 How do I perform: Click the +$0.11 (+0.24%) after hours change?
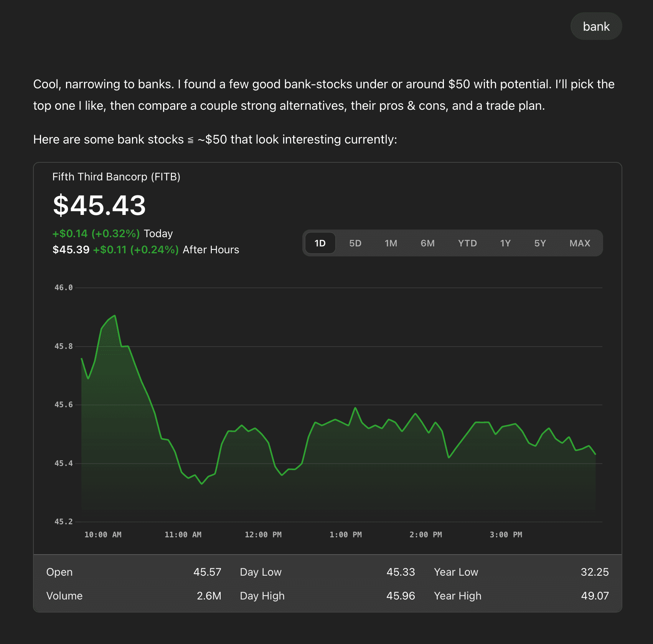(136, 249)
